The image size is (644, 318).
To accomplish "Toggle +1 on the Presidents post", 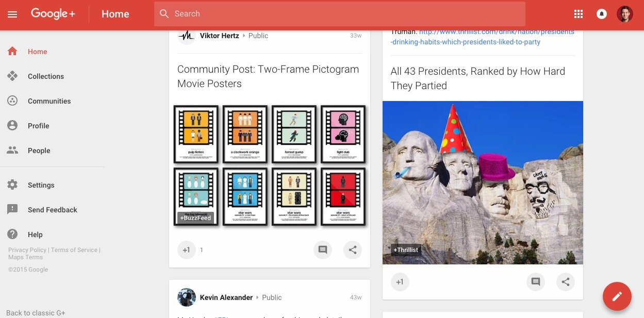I will point(400,282).
